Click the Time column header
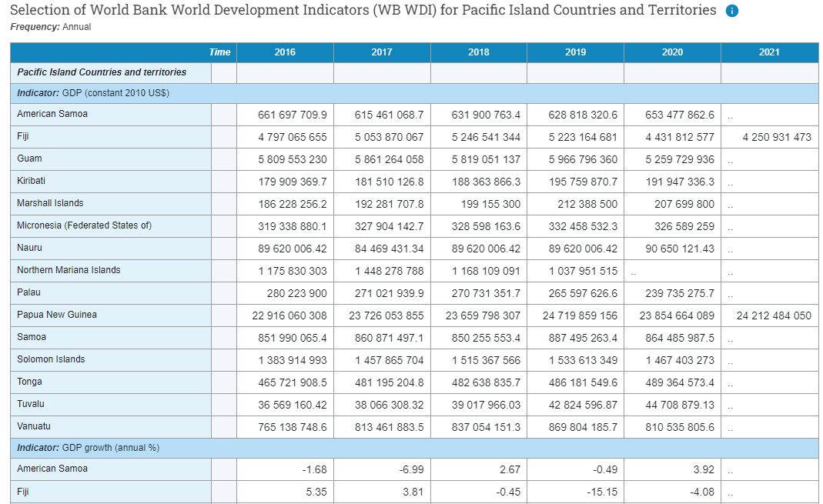 (x=219, y=52)
